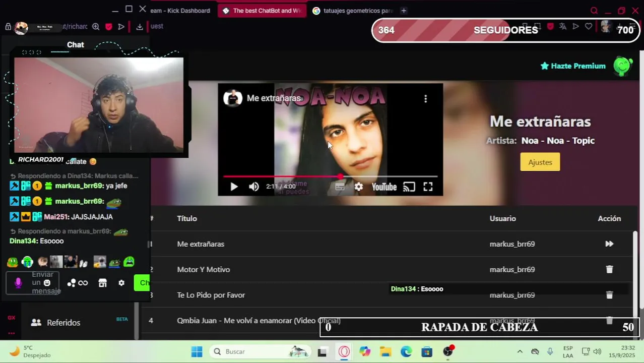Click the heart bookmark icon in address bar
The image size is (644, 363).
(x=589, y=26)
